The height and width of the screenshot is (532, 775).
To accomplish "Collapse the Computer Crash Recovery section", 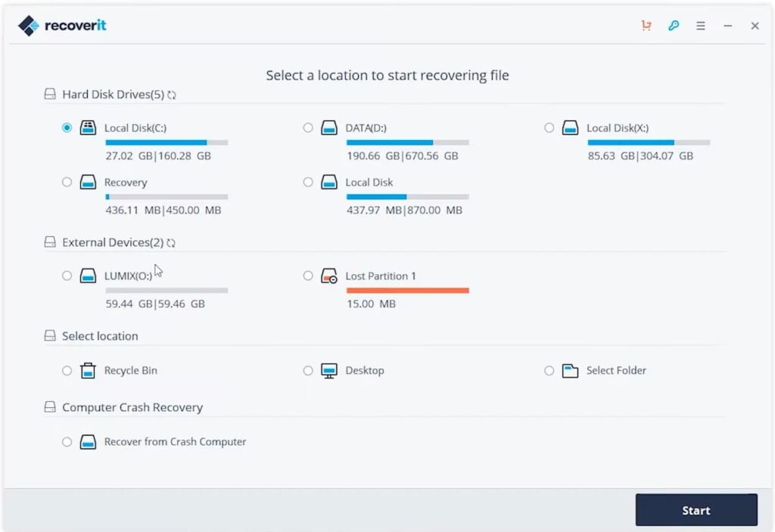I will 50,407.
